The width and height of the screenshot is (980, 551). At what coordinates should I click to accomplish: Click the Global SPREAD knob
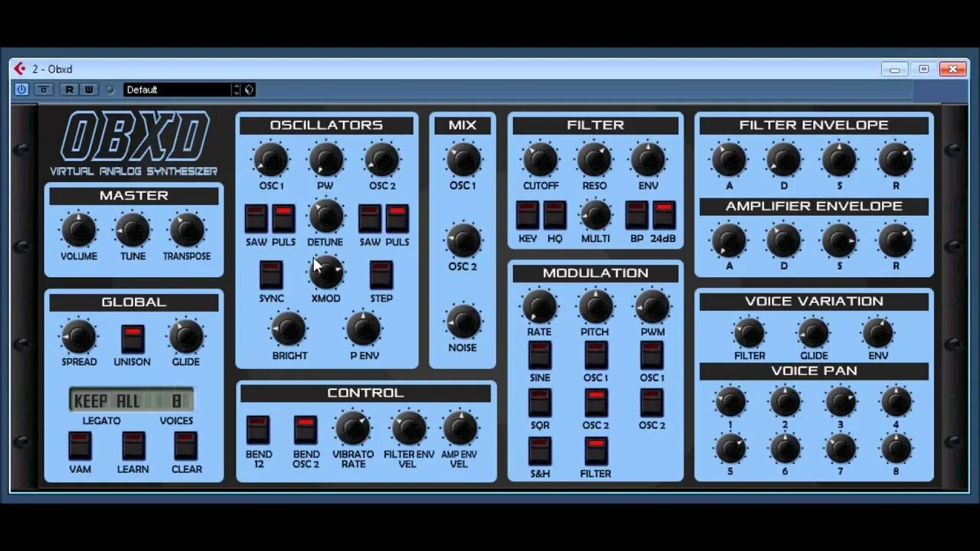click(x=79, y=337)
